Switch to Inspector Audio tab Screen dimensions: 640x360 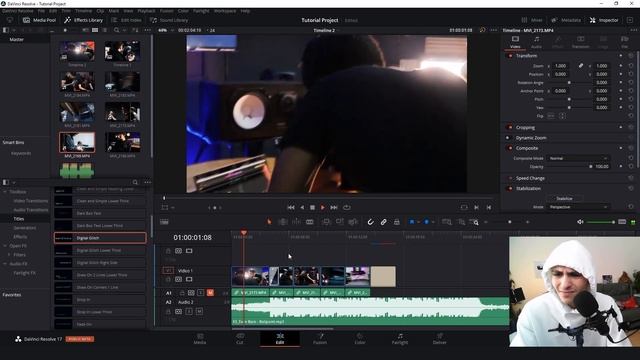coord(536,42)
